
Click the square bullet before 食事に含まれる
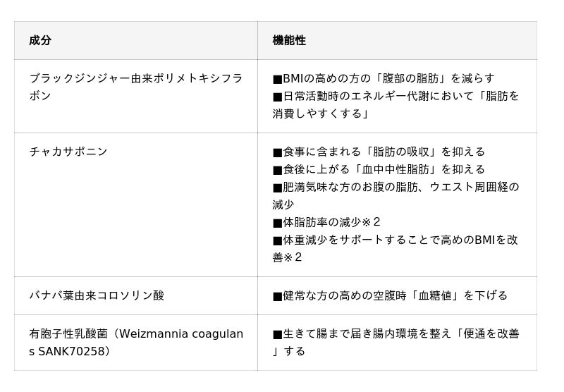277,152
